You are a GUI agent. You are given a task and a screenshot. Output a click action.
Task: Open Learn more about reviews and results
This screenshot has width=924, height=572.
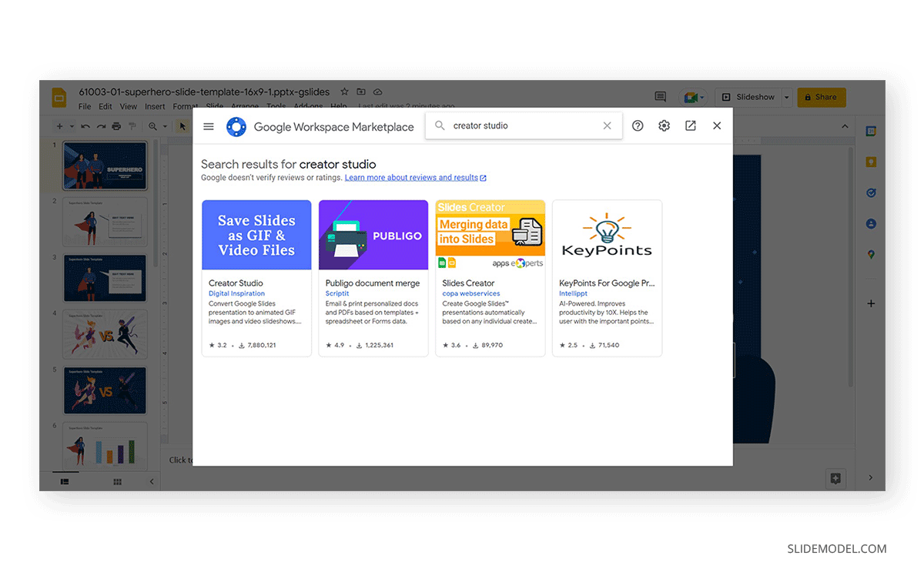(416, 178)
